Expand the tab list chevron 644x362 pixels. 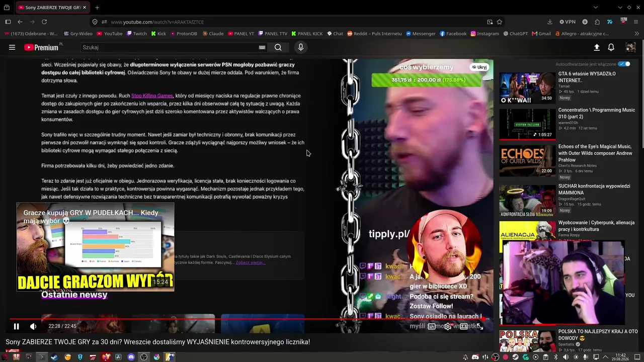[596, 8]
